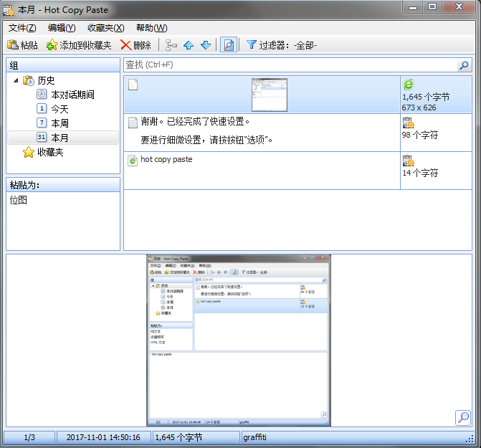
Task: Minimize the Hot Copy Paste window
Action: pos(413,6)
